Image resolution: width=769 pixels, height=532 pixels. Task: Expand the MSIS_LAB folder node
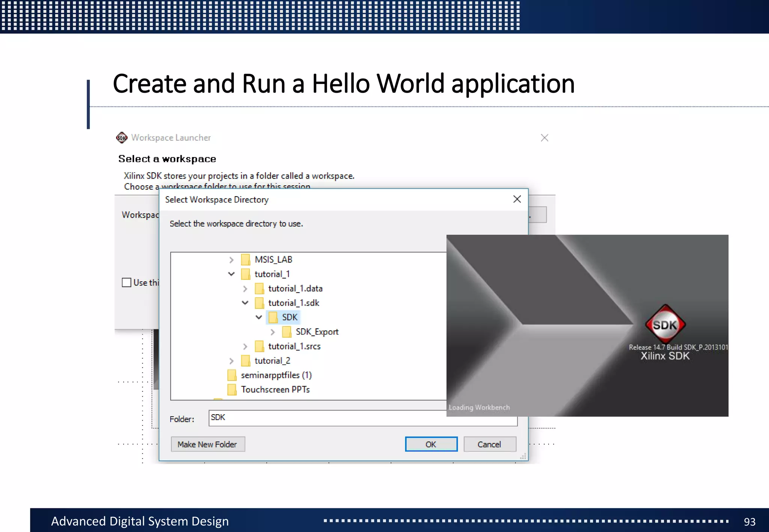(231, 260)
